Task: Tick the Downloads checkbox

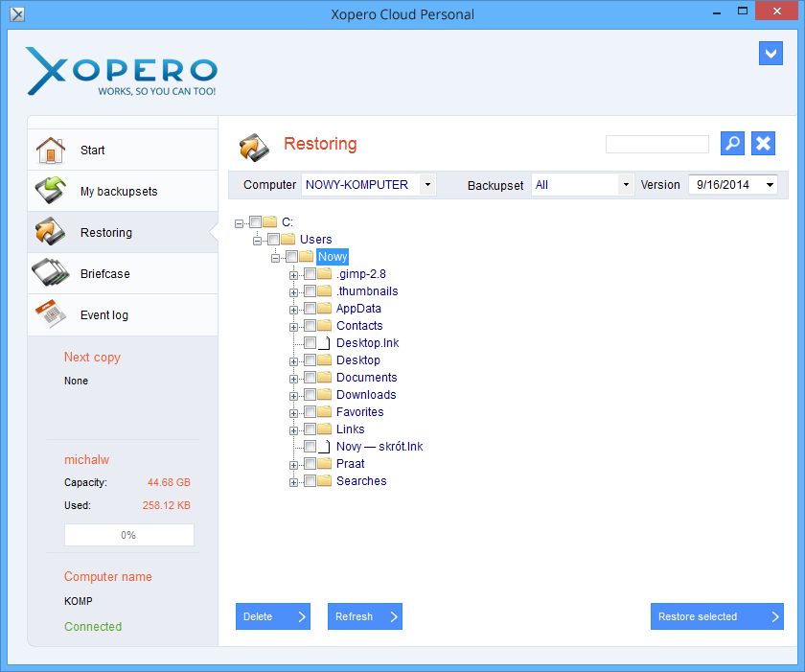Action: pos(310,394)
